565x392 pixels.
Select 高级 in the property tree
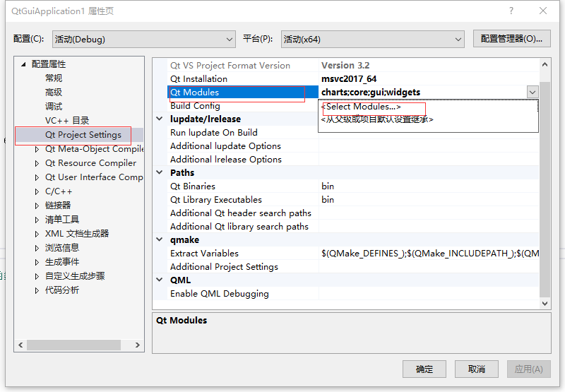[x=54, y=93]
